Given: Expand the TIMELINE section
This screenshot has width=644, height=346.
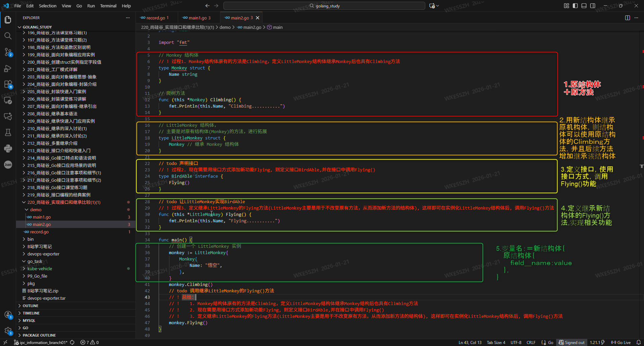Looking at the screenshot, I should pyautogui.click(x=76, y=313).
